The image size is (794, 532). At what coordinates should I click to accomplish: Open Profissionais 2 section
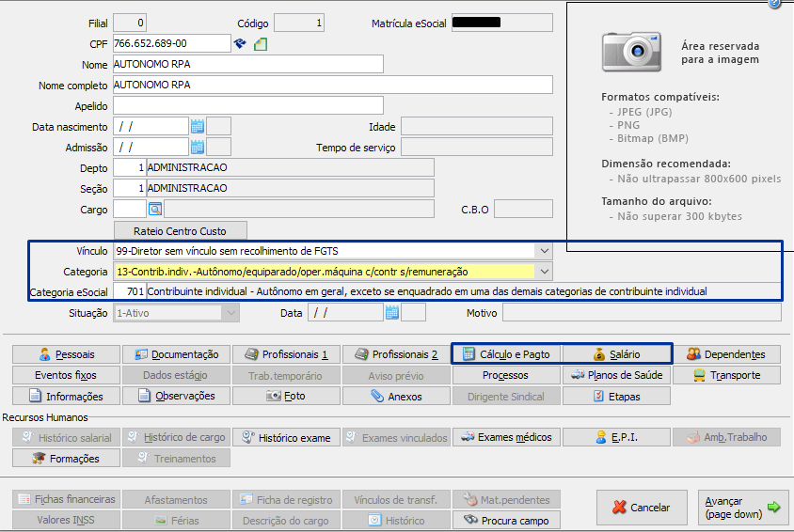coord(396,354)
